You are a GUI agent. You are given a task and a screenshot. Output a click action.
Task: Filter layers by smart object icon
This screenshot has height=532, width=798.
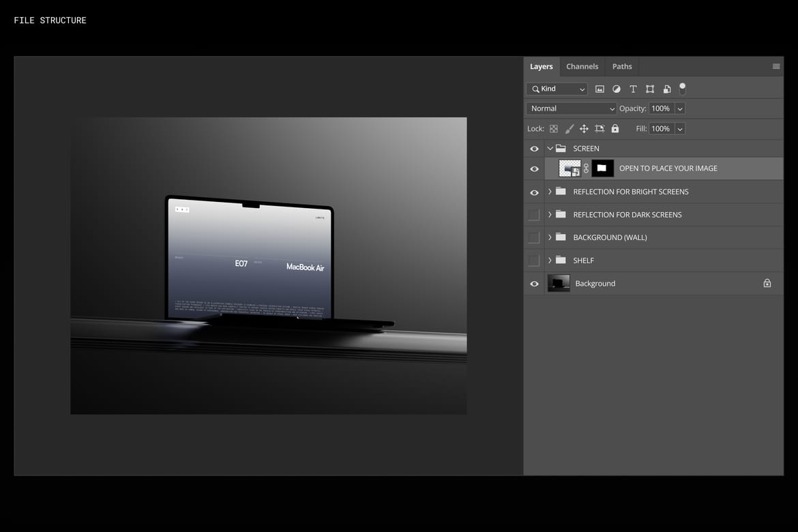pyautogui.click(x=666, y=89)
